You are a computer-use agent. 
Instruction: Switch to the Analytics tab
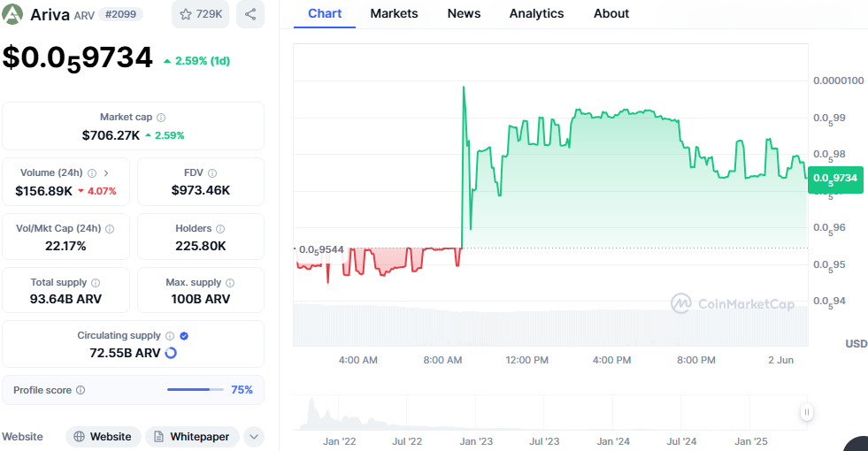pos(536,14)
